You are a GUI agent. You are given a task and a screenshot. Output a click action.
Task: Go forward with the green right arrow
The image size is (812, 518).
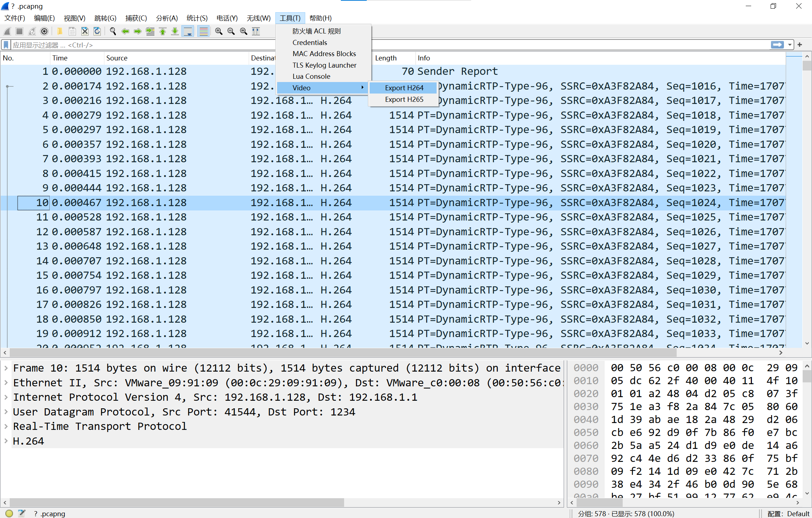(x=137, y=31)
